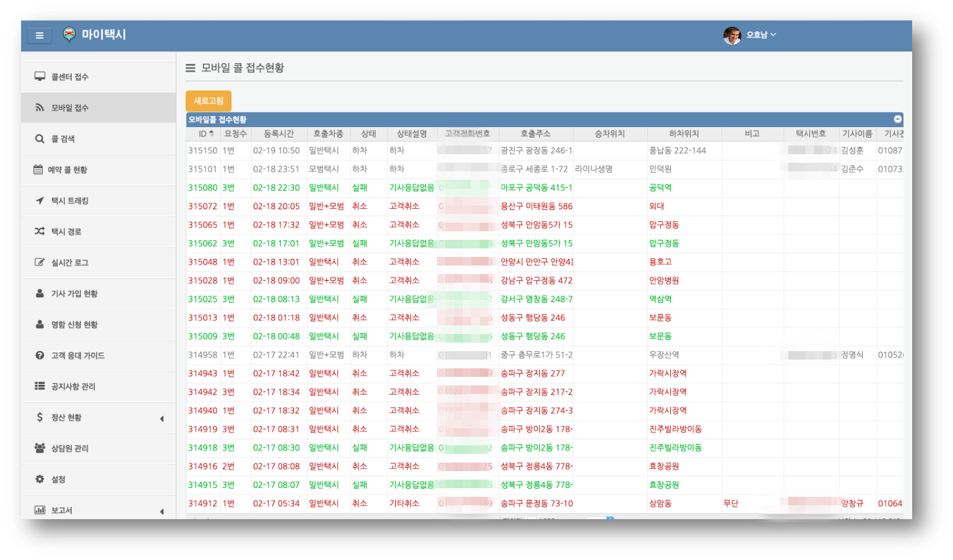Viewport: 953px width, 560px height.
Task: Click the 상태설명 column header
Action: (x=412, y=134)
